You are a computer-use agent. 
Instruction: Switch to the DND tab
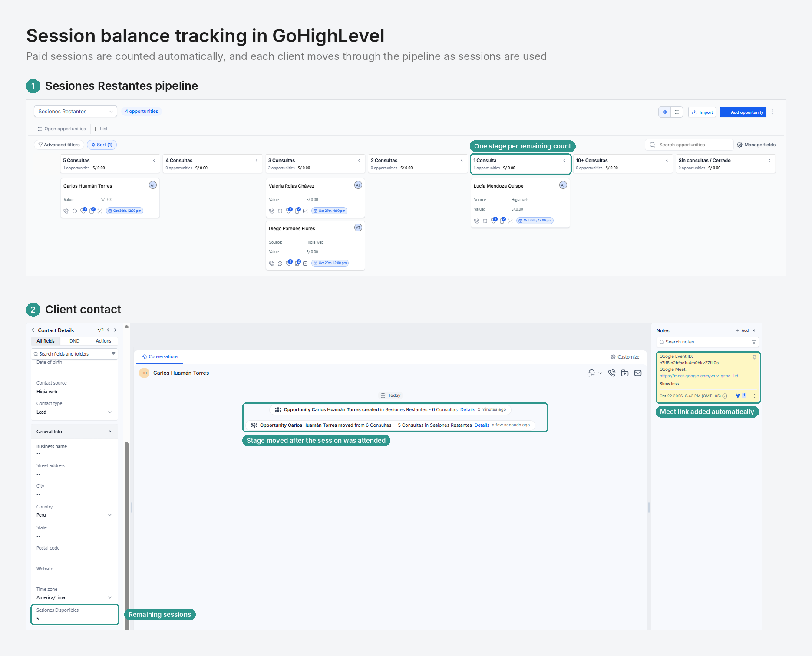75,341
